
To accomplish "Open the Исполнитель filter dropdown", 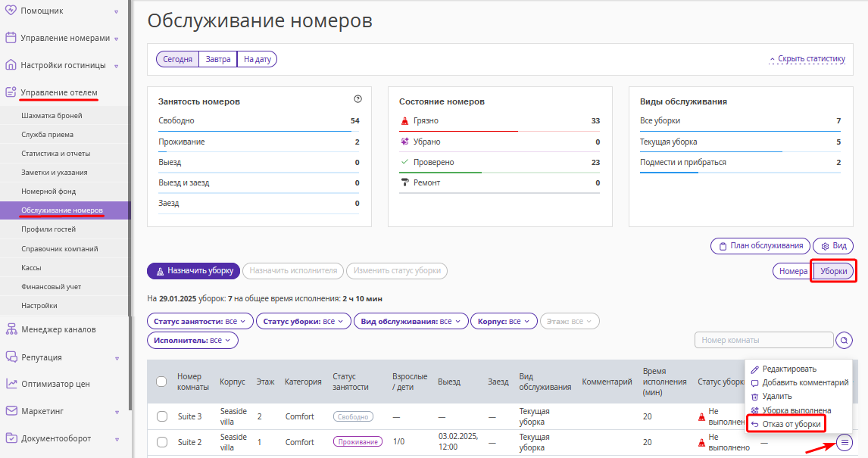I will [192, 340].
